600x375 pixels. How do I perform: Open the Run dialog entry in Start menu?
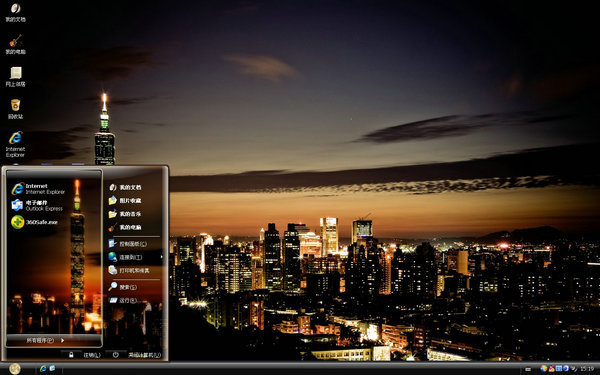(122, 300)
